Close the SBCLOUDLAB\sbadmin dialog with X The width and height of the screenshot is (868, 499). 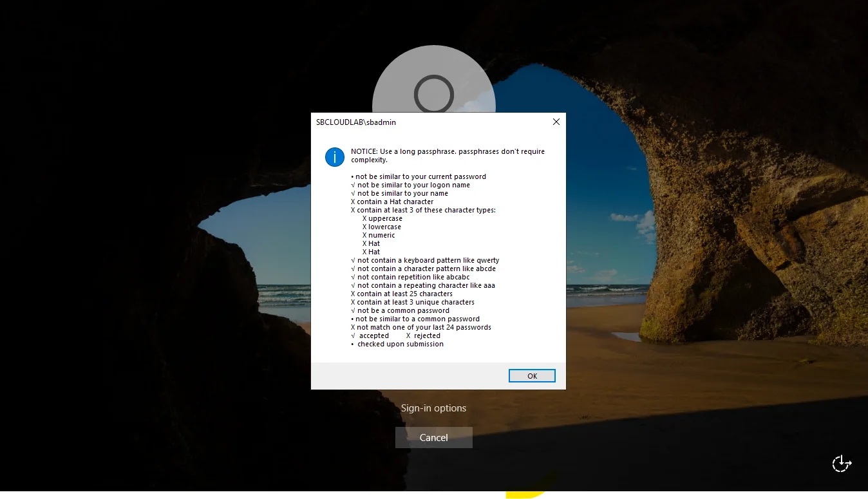click(x=556, y=122)
